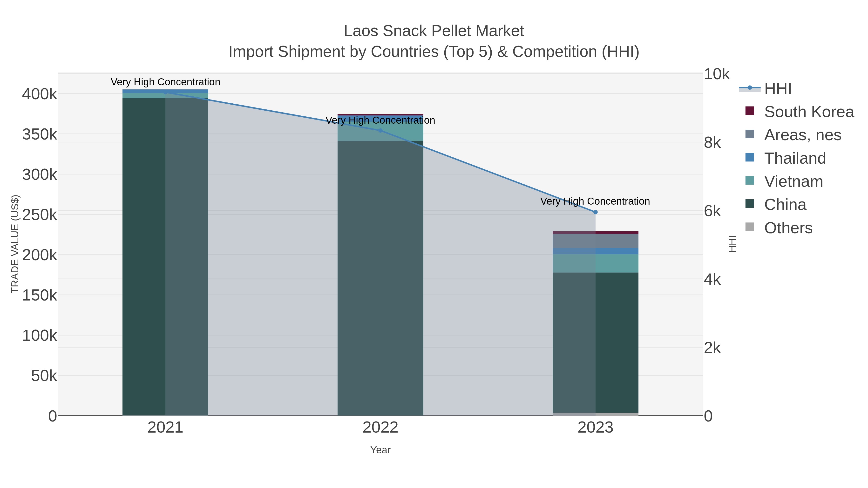Click the China dark green swatch
This screenshot has height=488, width=868.
[750, 204]
